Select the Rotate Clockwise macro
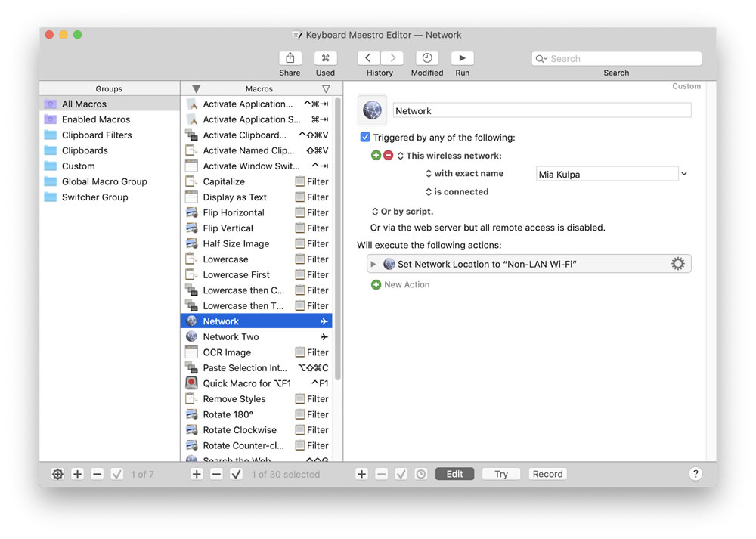 [x=256, y=429]
